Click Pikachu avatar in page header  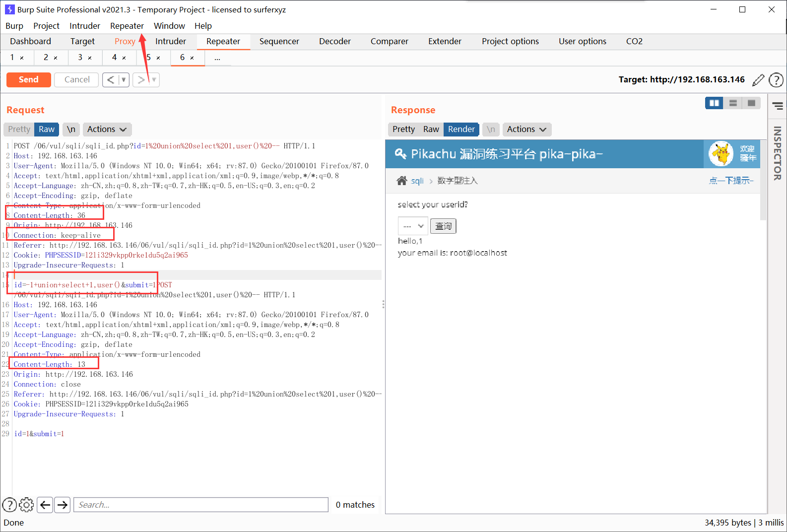coord(721,154)
